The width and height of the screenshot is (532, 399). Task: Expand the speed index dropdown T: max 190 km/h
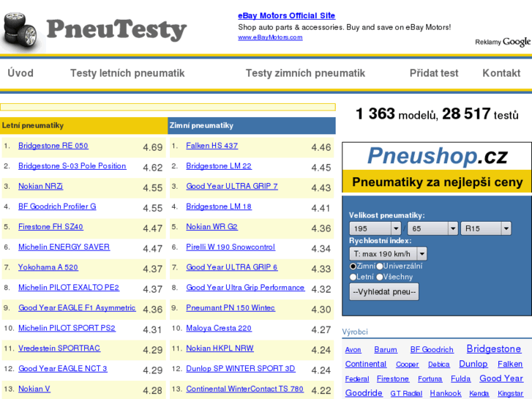click(x=388, y=253)
